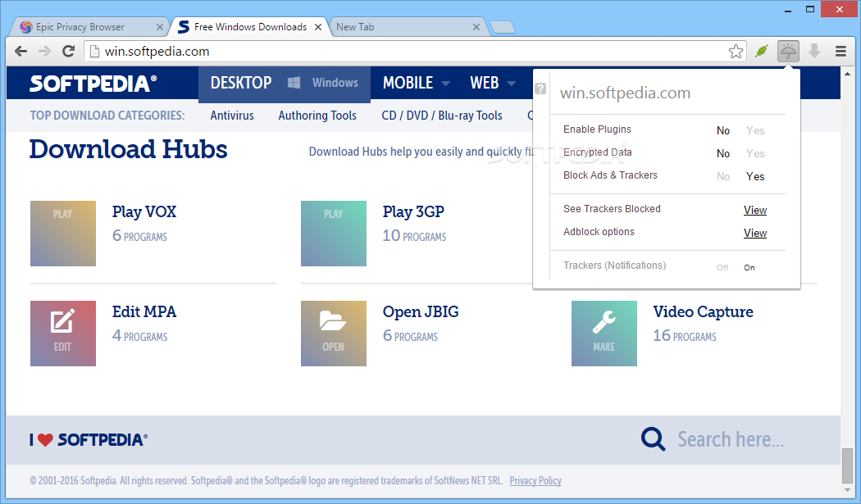
Task: Click the Softpedia logo
Action: pyautogui.click(x=93, y=84)
